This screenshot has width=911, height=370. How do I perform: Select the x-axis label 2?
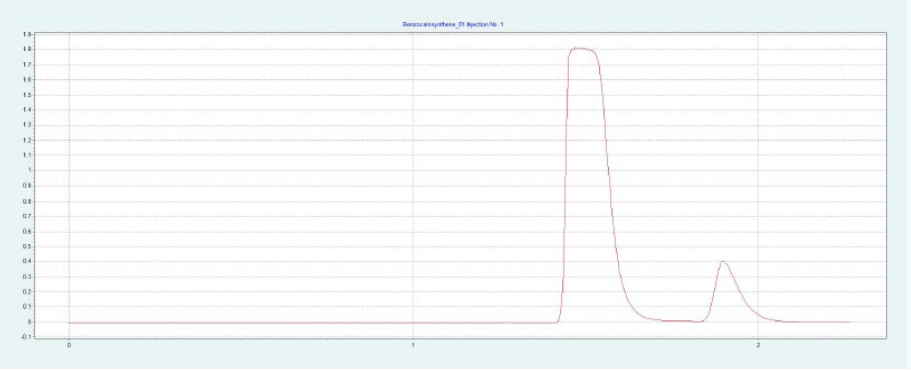pyautogui.click(x=758, y=346)
